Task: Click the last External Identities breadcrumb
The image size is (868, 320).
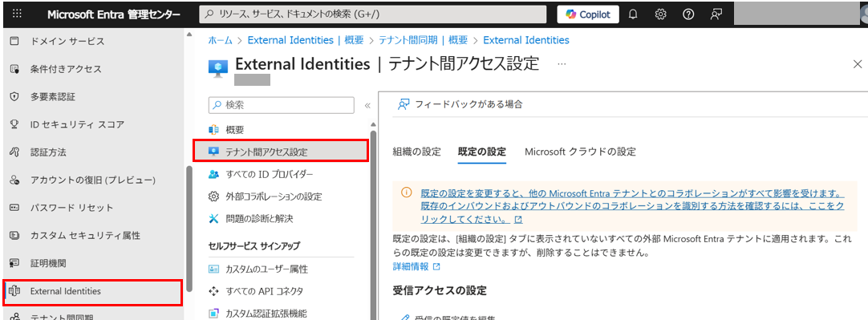Action: pyautogui.click(x=526, y=40)
